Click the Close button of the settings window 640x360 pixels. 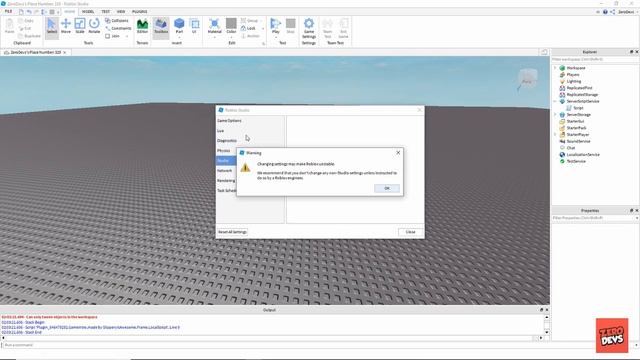pyautogui.click(x=410, y=232)
